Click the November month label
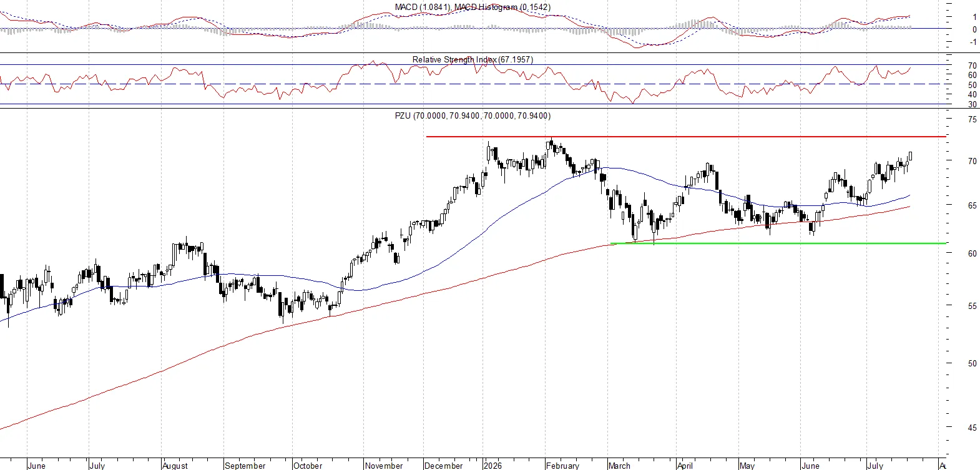The width and height of the screenshot is (980, 470). (x=384, y=466)
